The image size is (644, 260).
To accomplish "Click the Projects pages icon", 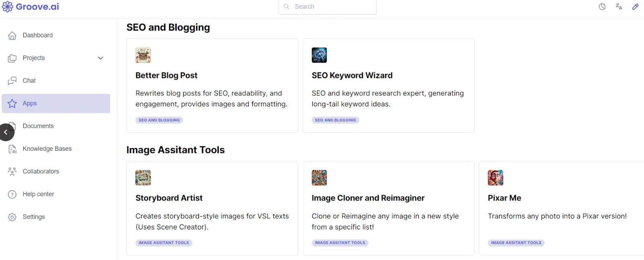I will click(x=12, y=58).
